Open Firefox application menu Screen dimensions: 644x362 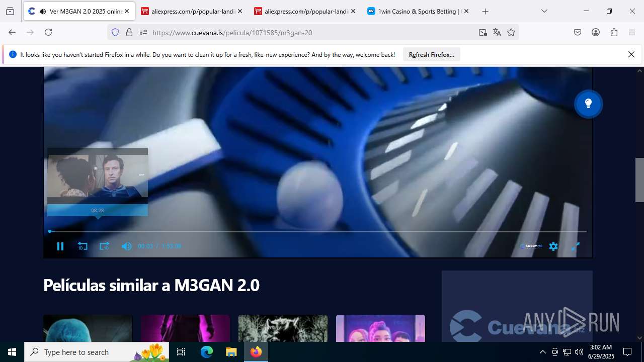coord(632,32)
